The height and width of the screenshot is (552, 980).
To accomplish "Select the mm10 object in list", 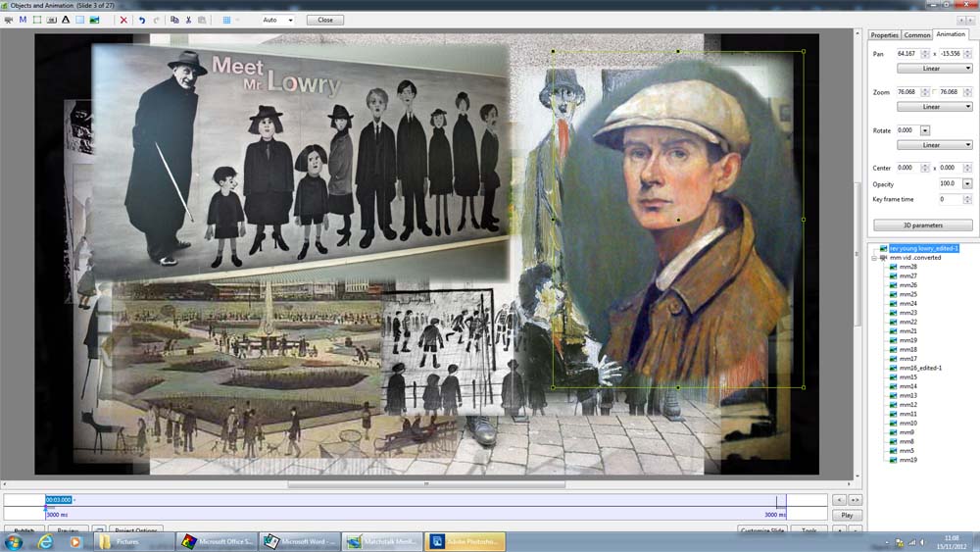I will [908, 424].
